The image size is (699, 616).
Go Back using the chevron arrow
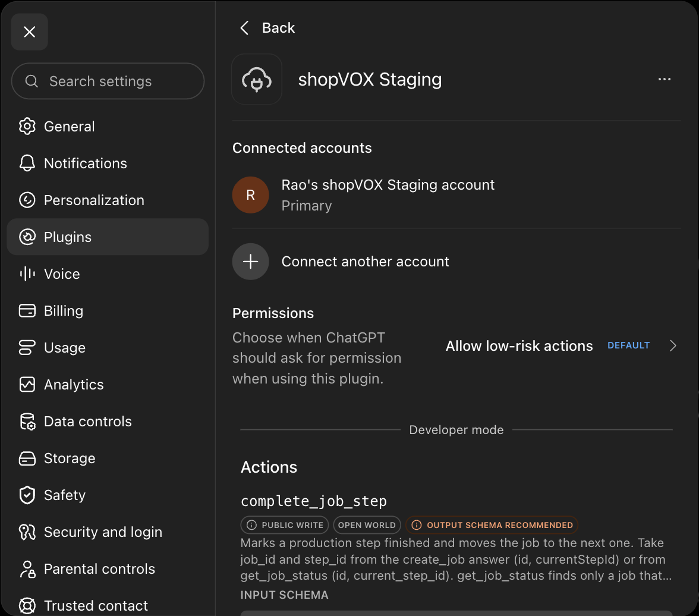click(244, 28)
